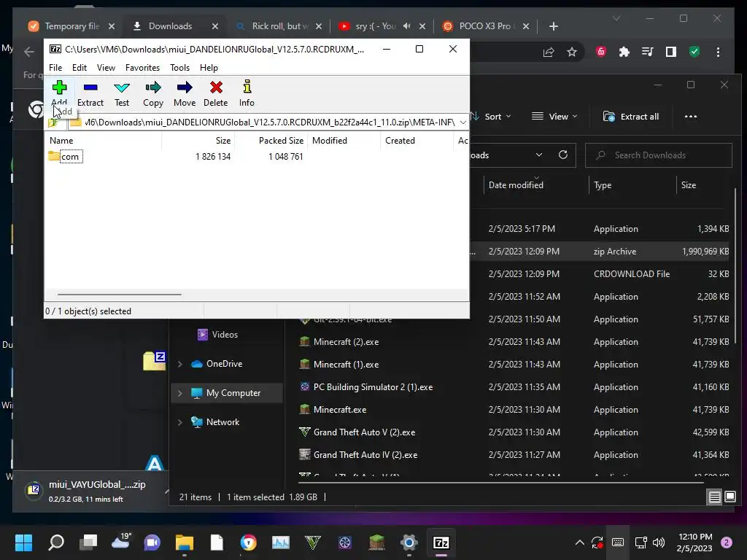The image size is (747, 560).
Task: Refresh the Downloads folder in Explorer
Action: click(562, 155)
